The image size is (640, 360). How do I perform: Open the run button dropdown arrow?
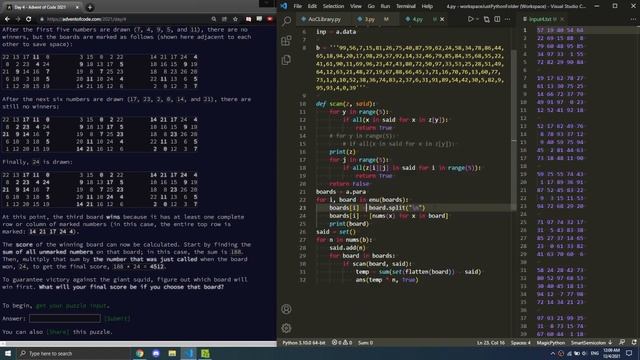476,19
